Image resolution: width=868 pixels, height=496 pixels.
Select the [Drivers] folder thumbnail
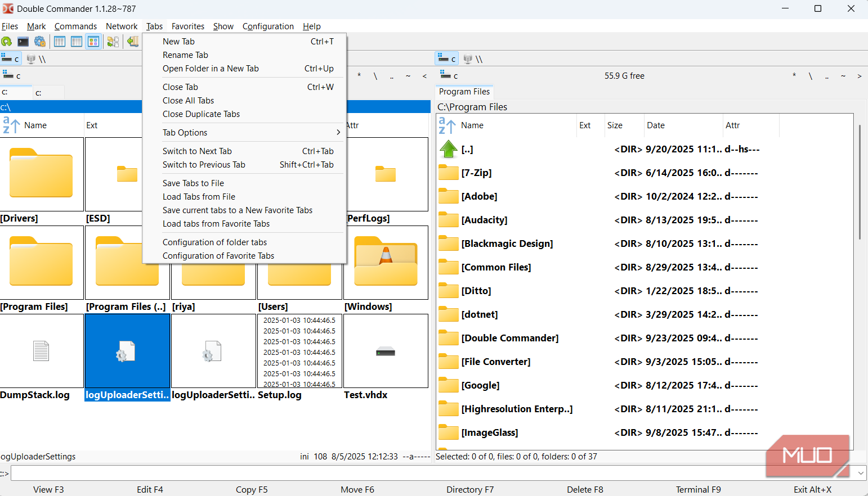(42, 174)
